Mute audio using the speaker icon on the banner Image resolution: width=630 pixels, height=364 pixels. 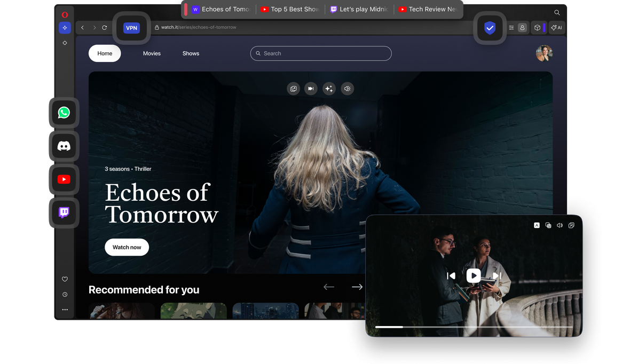347,89
